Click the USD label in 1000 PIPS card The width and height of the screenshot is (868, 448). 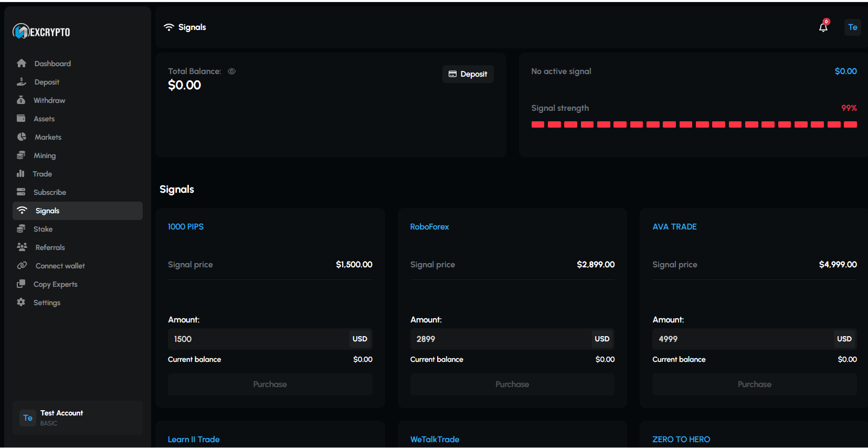tap(360, 339)
